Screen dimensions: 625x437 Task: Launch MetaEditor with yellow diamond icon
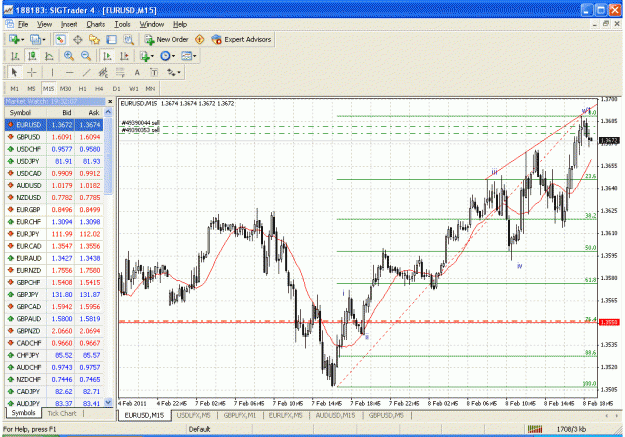[x=199, y=39]
